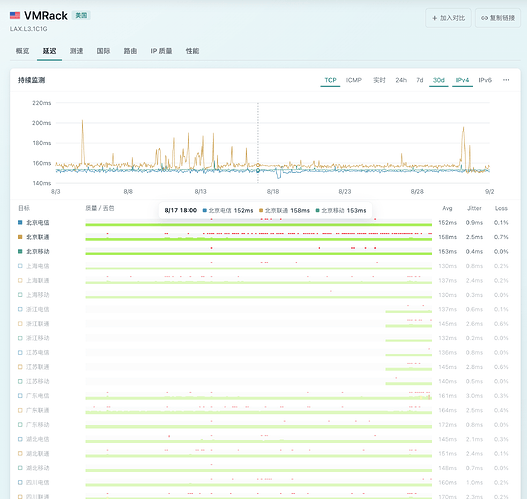Click the 上海联通 Avg value 137ms

coord(447,280)
